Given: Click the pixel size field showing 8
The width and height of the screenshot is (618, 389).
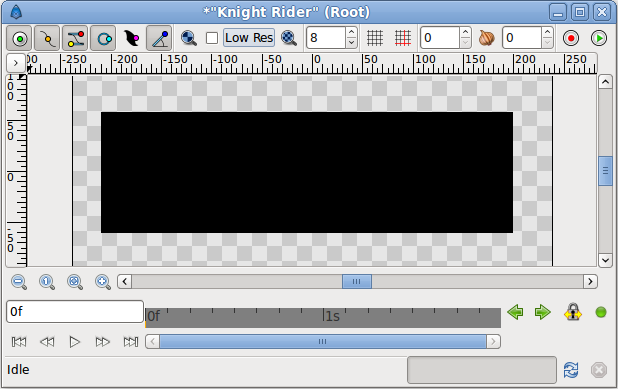Looking at the screenshot, I should pyautogui.click(x=326, y=38).
